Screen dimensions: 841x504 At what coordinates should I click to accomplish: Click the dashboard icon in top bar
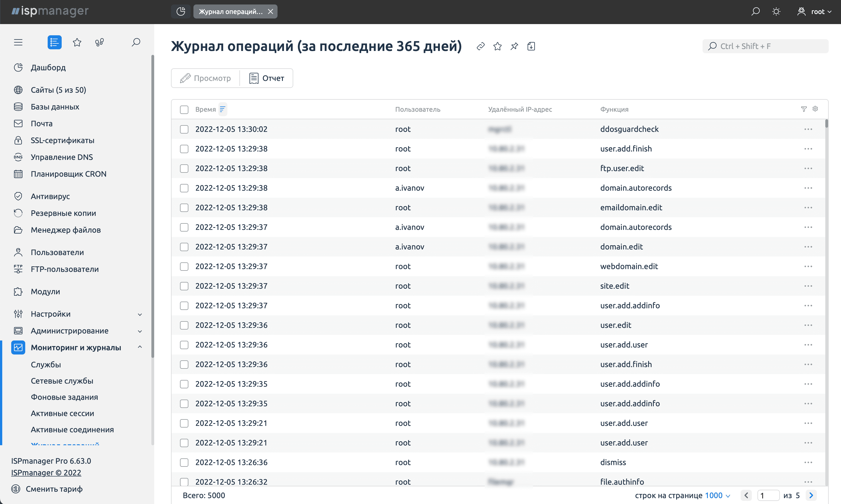pos(181,11)
